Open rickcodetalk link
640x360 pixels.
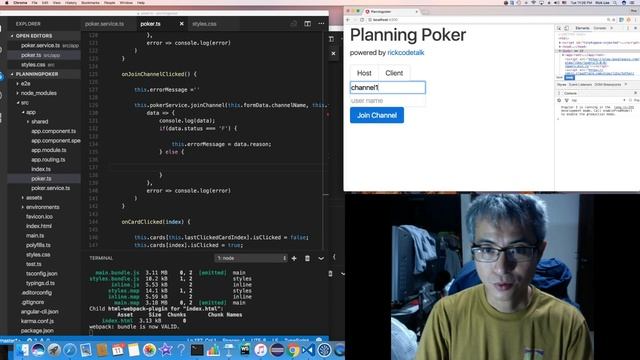pyautogui.click(x=406, y=53)
